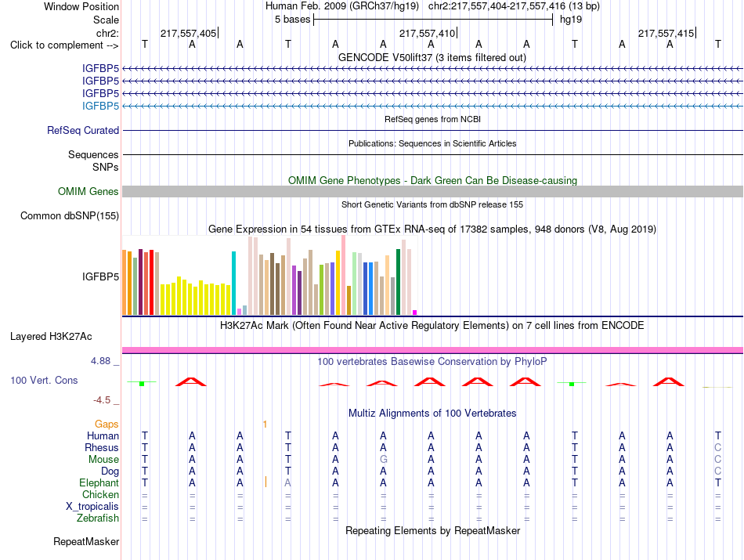
Task: Select the Chicken species row label
Action: tap(100, 494)
